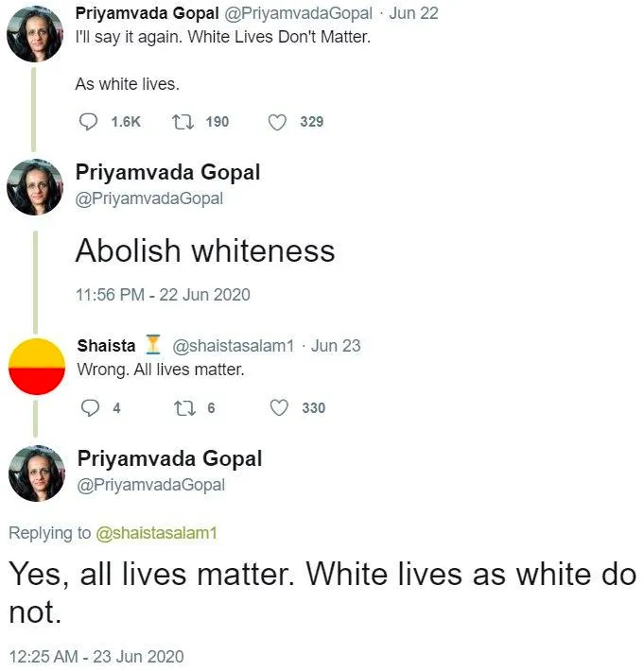The image size is (644, 671).
Task: Open @shaistasalam1 handle next to Shaista name
Action: click(x=234, y=346)
